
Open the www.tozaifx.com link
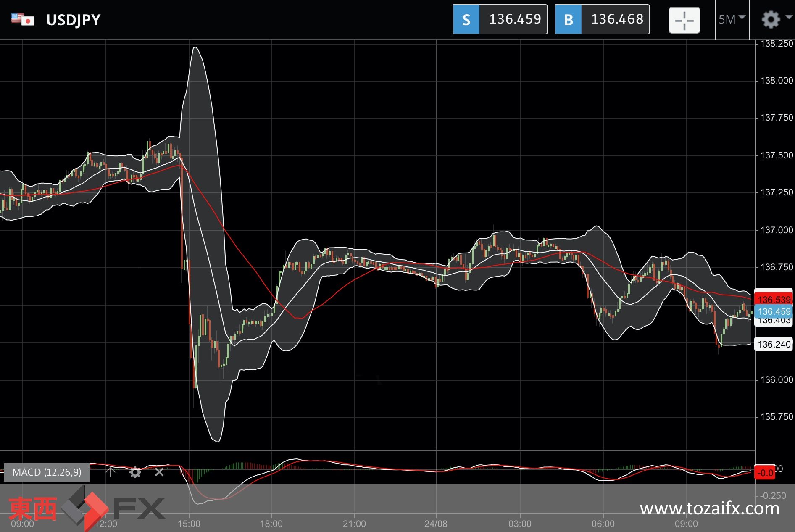(710, 508)
